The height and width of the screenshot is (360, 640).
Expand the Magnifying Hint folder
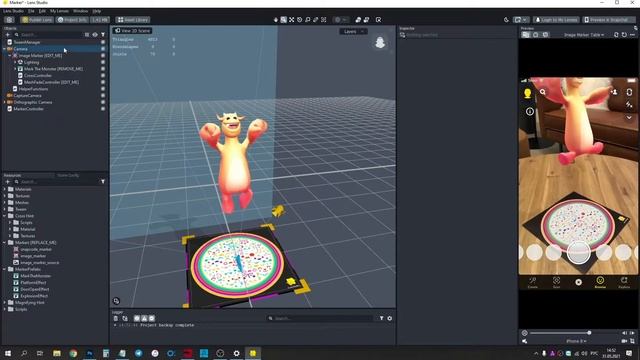[4, 302]
